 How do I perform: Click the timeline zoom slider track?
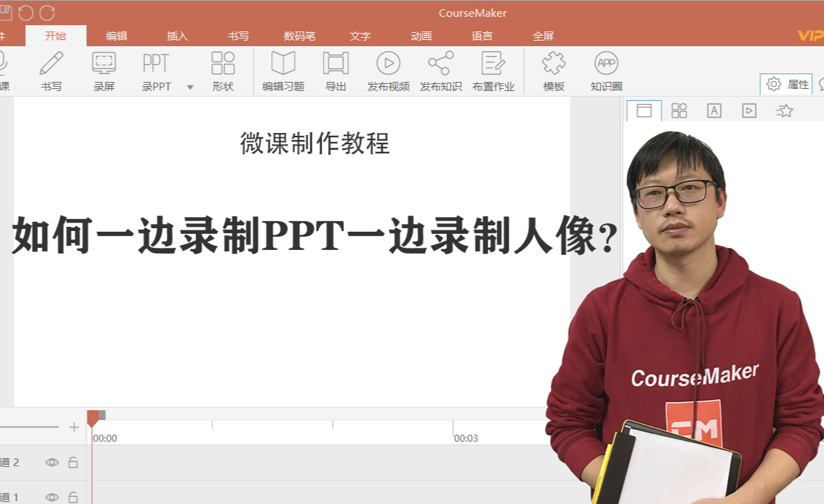click(29, 427)
